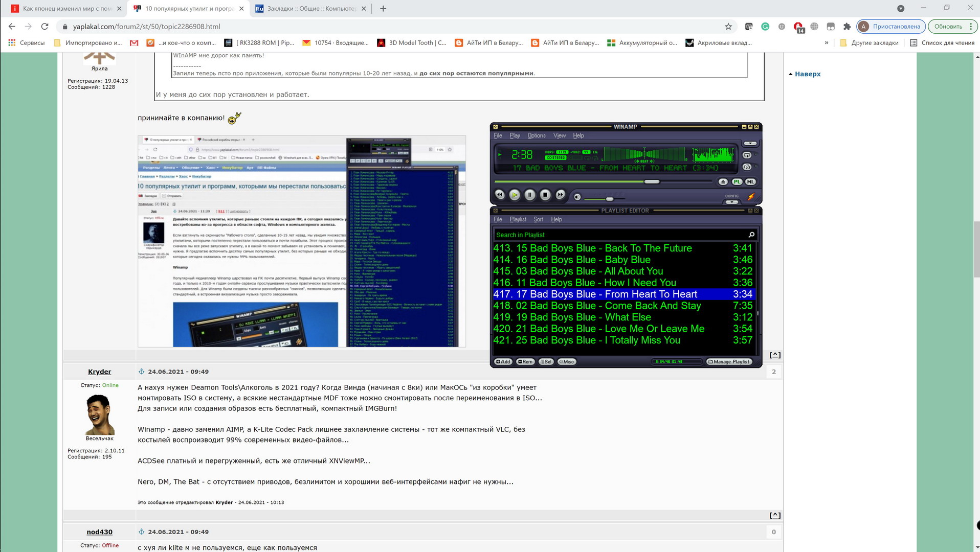Toggle Winamp windowshade mode in title bar

[750, 127]
